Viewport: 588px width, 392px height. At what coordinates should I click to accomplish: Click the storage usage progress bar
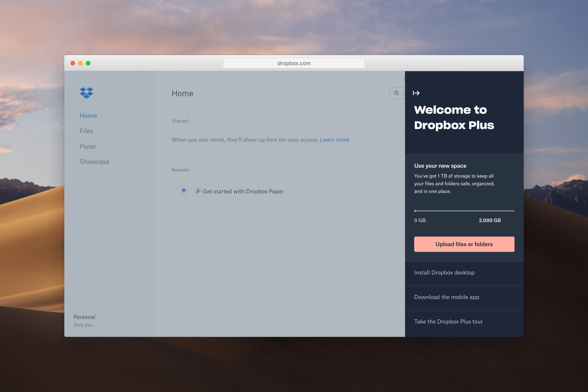point(464,211)
